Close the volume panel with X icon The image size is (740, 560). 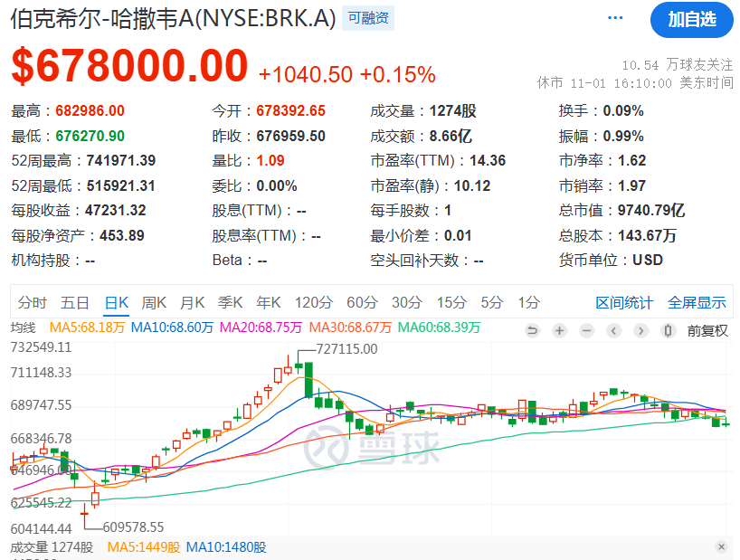(x=721, y=546)
